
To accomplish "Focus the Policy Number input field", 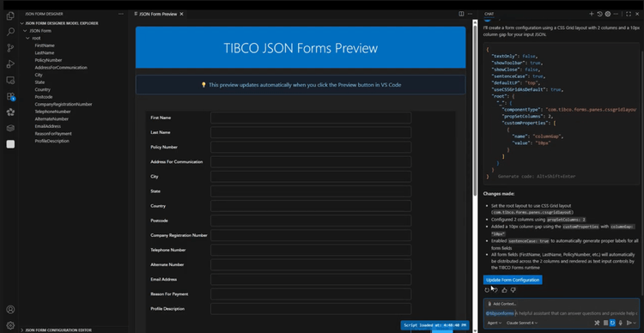I will (311, 147).
